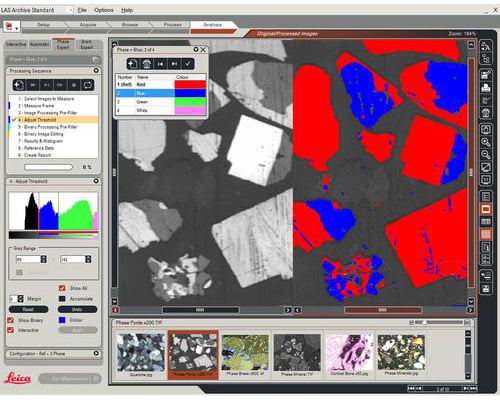Click the lower Grey Range input field
This screenshot has height=400, width=500.
point(28,259)
